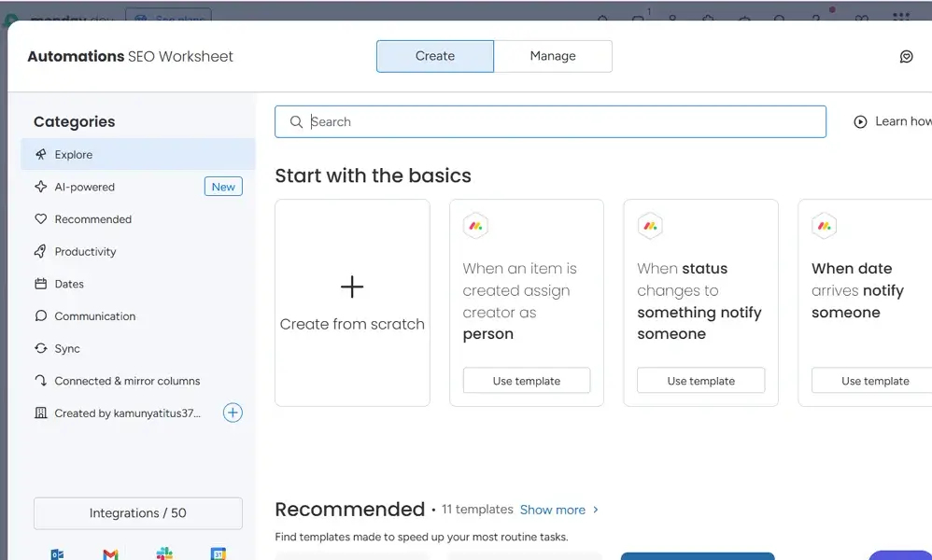The height and width of the screenshot is (560, 932).
Task: Click the automation search input field
Action: click(x=550, y=121)
